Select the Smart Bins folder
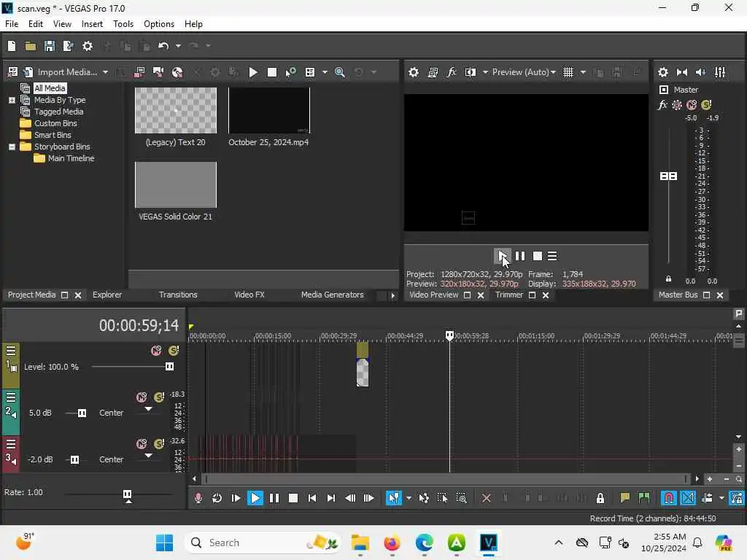The width and height of the screenshot is (747, 560). point(53,135)
